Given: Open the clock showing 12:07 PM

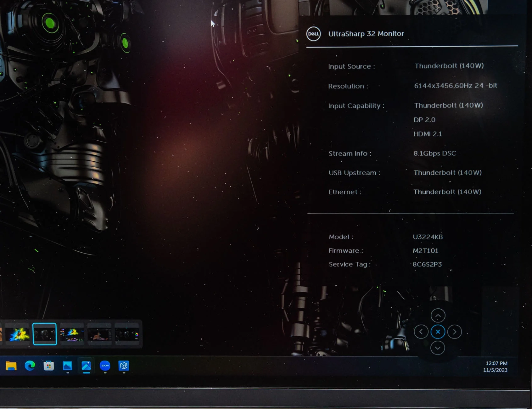Looking at the screenshot, I should pyautogui.click(x=496, y=363).
